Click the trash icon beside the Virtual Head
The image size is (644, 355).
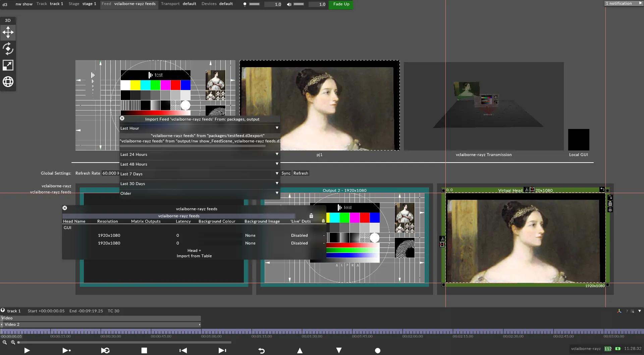pyautogui.click(x=610, y=204)
